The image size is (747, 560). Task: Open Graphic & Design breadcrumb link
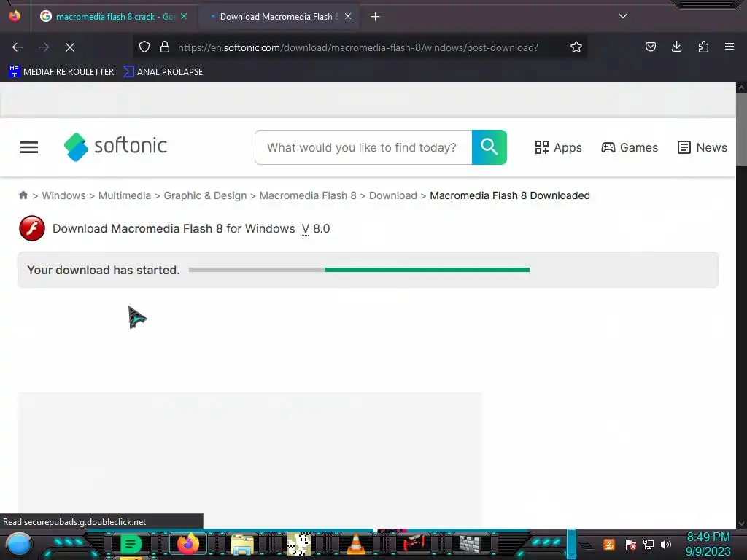205,195
